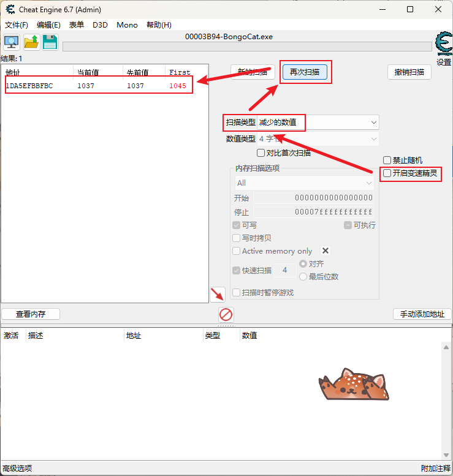Click the save floppy disk icon
The image size is (453, 476).
(50, 42)
